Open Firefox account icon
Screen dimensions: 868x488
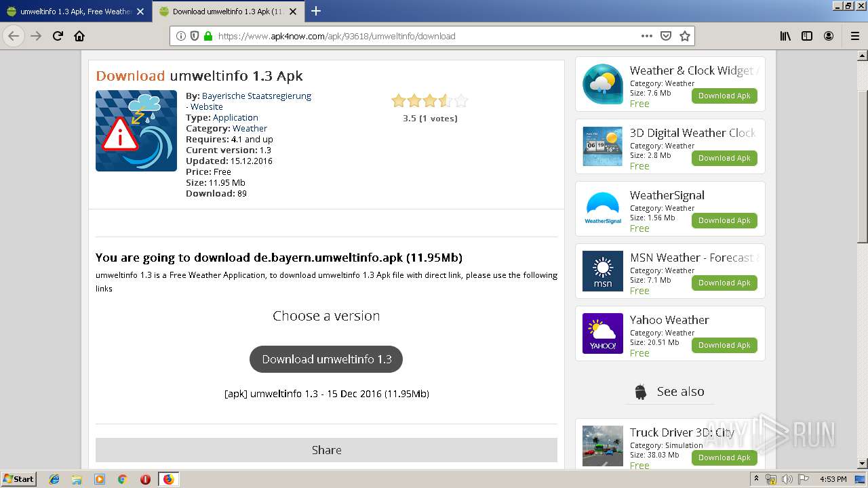[829, 36]
